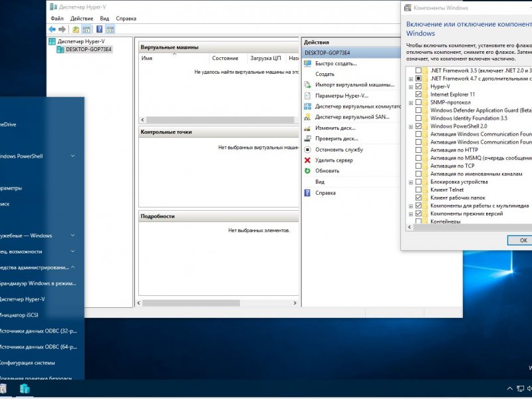Enable the Клиент Telnet checkbox
Viewport: 532px width, 399px height.
(x=418, y=190)
